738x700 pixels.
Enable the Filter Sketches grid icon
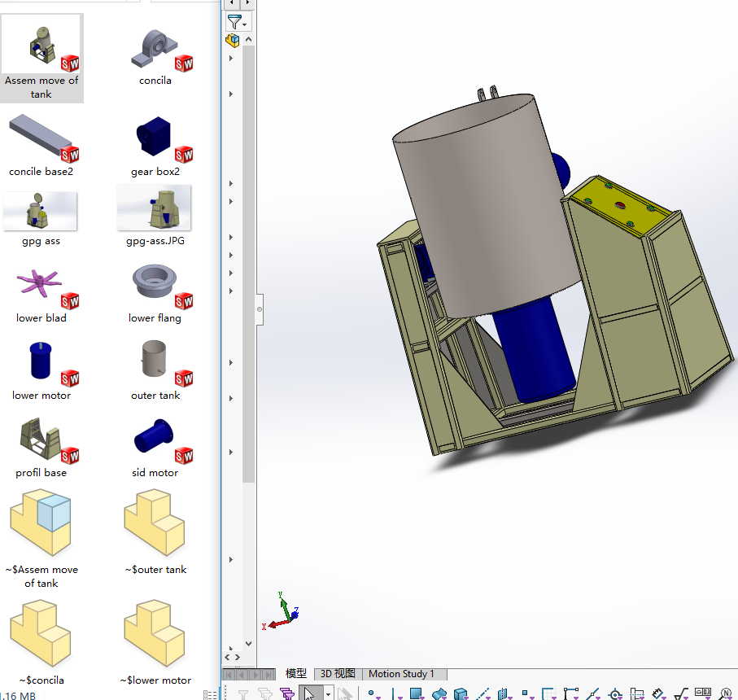(x=548, y=693)
